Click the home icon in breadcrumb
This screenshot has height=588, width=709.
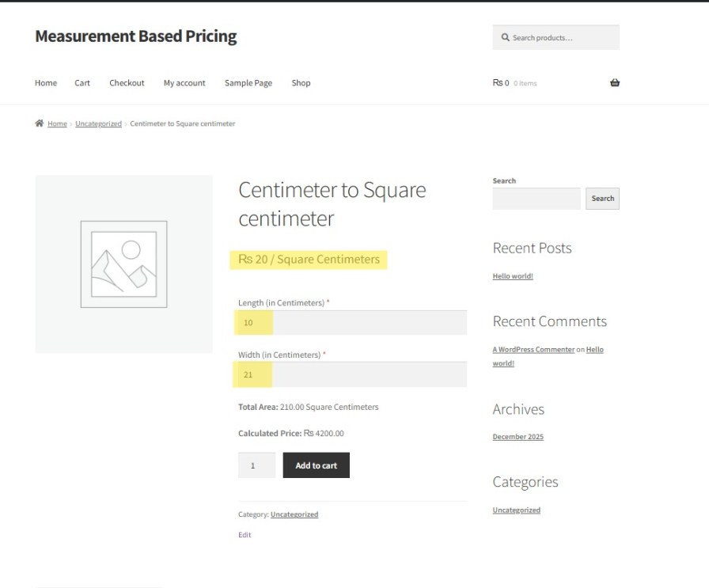pos(39,123)
